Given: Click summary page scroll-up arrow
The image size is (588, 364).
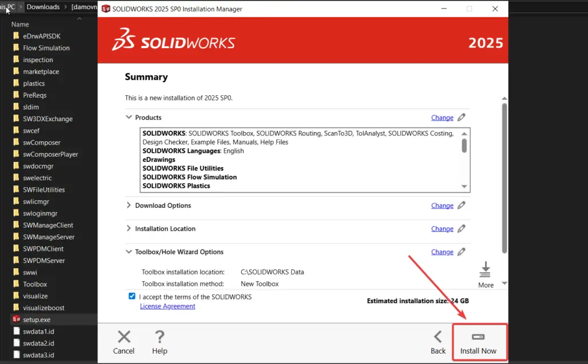Looking at the screenshot, I should [504, 99].
